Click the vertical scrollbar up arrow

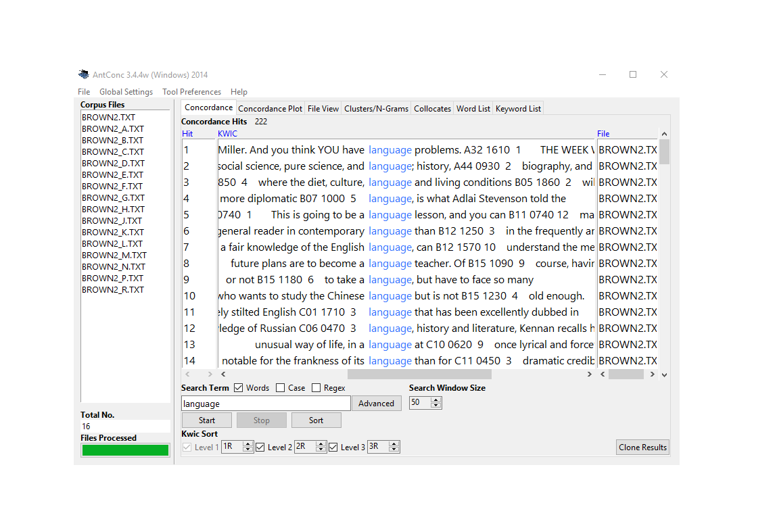664,134
